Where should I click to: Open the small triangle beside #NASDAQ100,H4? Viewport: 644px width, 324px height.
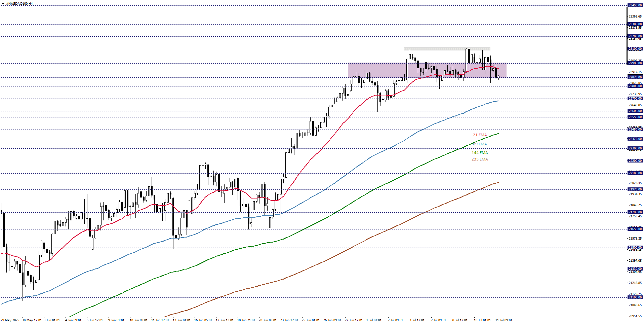[x=3, y=4]
